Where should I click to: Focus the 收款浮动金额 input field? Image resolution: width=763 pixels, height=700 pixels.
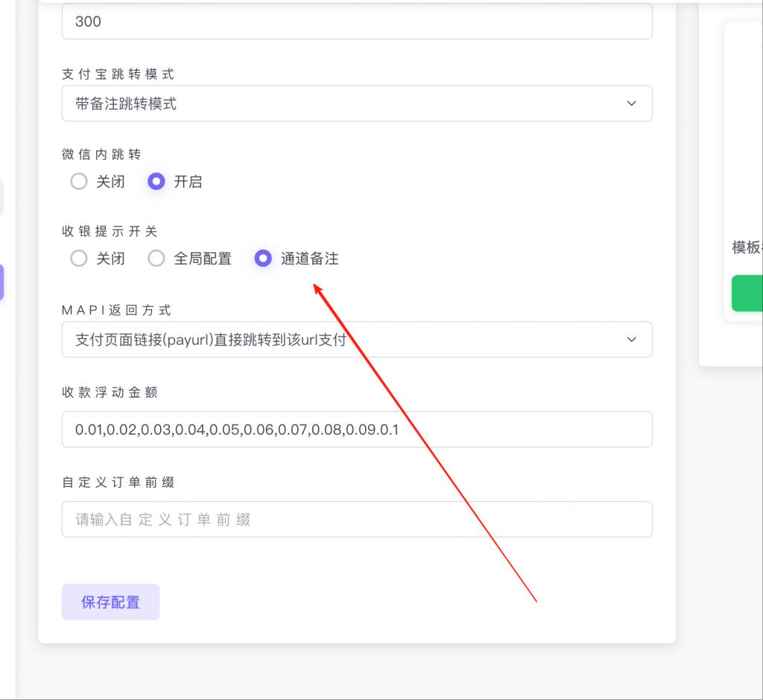pyautogui.click(x=356, y=430)
